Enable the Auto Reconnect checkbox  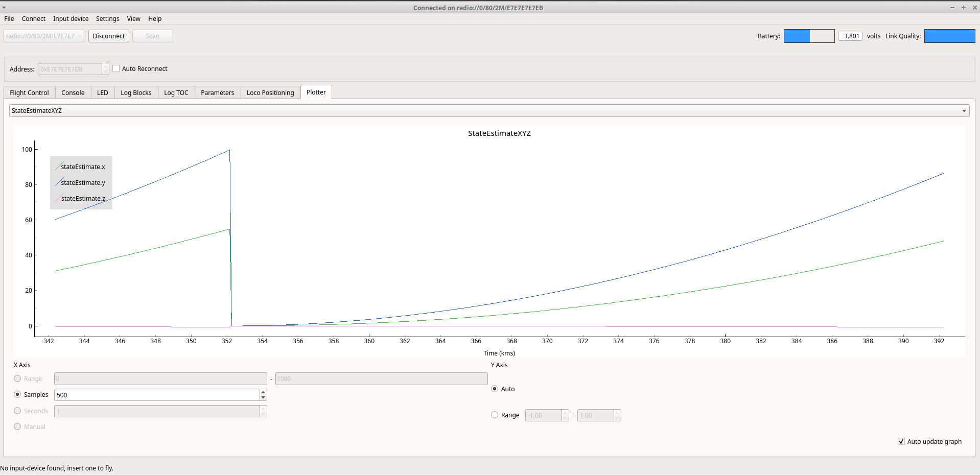coord(116,68)
